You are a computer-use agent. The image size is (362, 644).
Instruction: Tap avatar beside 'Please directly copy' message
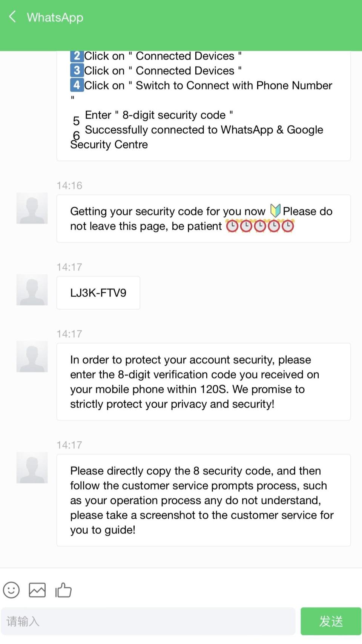tap(32, 467)
